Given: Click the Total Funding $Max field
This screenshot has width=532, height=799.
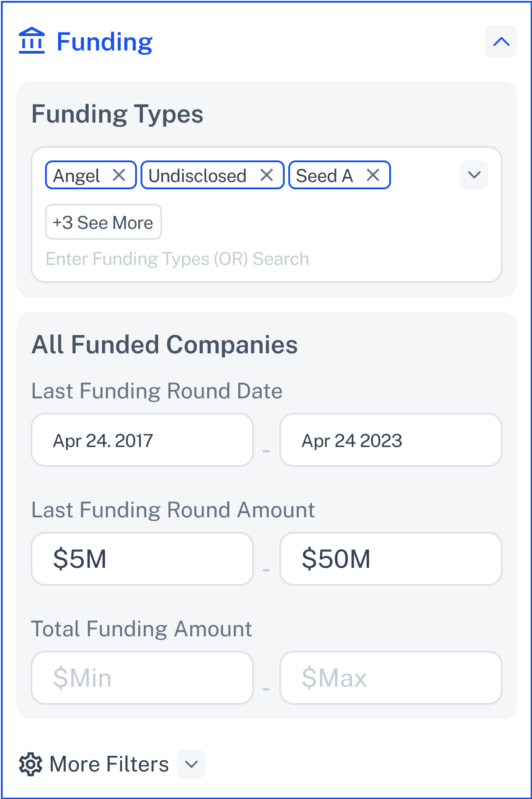Looking at the screenshot, I should 391,678.
